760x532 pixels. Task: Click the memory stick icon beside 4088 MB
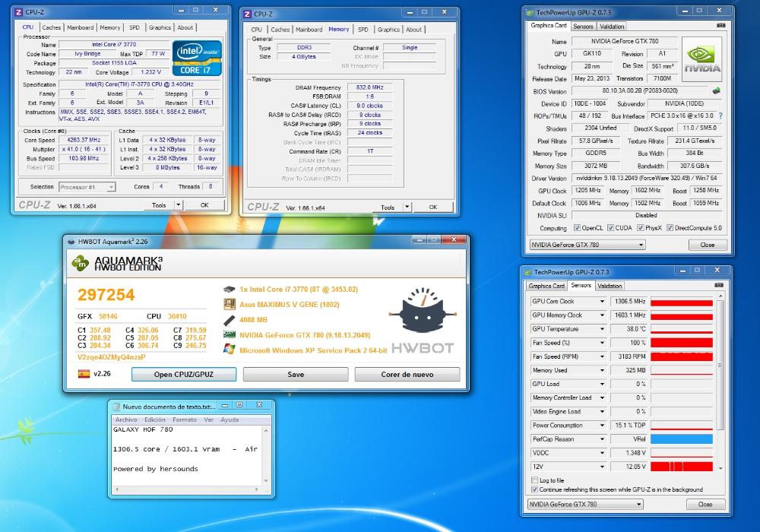pyautogui.click(x=229, y=320)
